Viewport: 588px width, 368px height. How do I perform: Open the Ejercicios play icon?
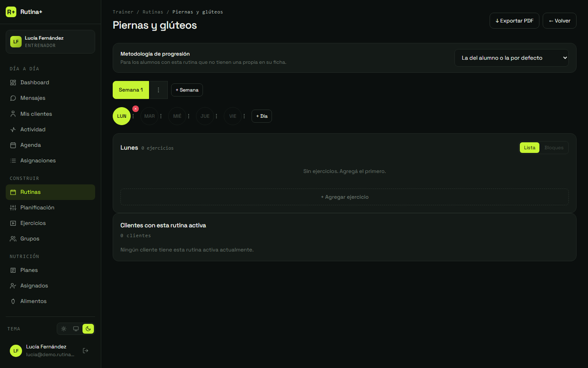pyautogui.click(x=13, y=223)
